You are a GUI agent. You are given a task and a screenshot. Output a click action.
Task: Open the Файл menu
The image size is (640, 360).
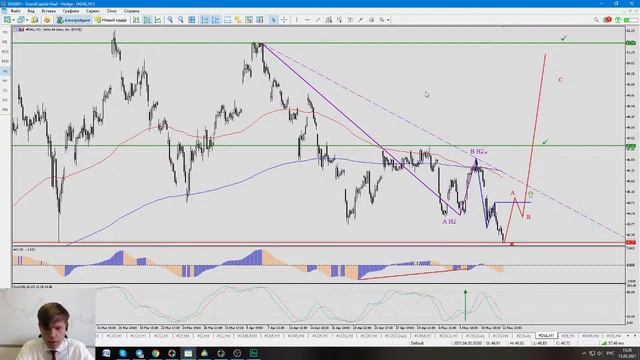(16, 11)
